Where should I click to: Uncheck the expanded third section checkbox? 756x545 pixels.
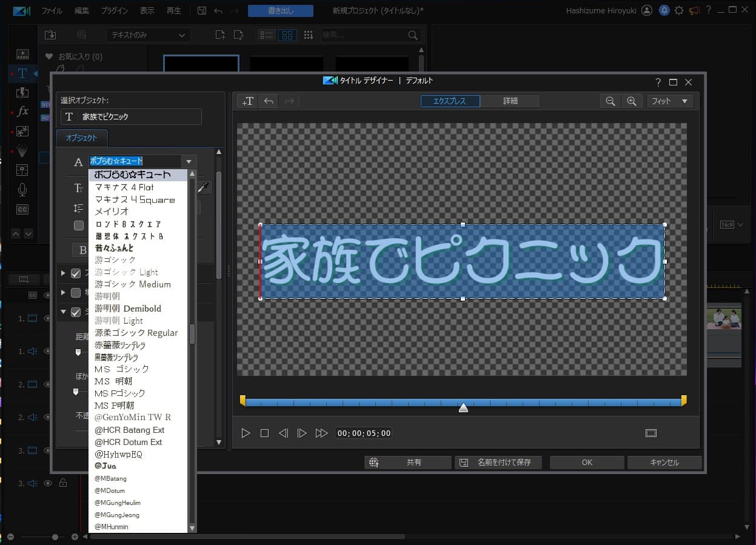click(x=76, y=312)
